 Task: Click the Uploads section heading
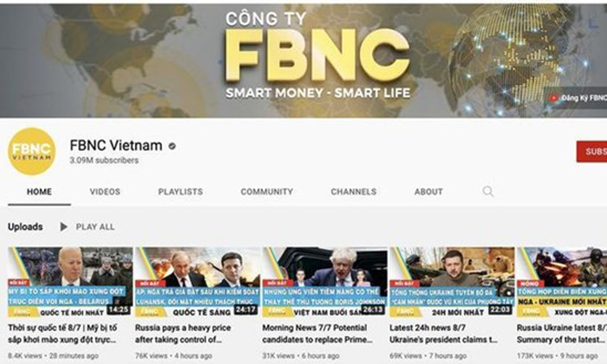click(x=25, y=227)
